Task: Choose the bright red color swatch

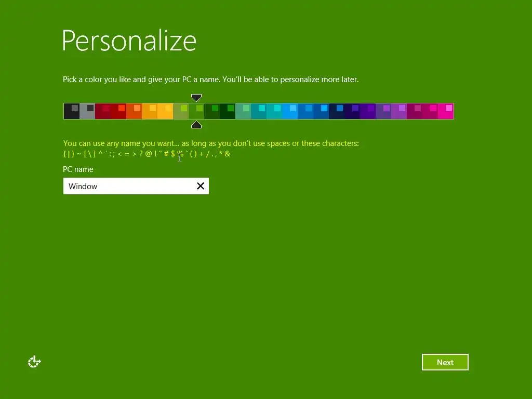Action: (118, 111)
